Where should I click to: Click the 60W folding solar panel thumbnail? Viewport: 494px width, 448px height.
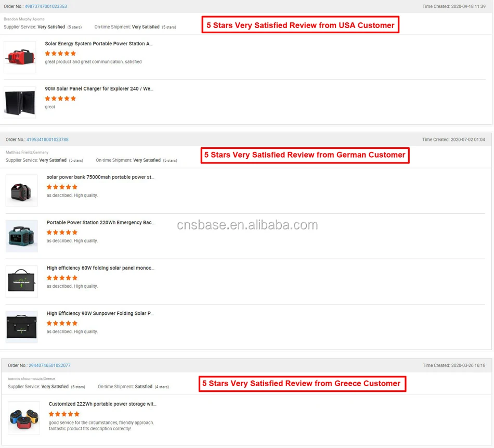pos(22,281)
